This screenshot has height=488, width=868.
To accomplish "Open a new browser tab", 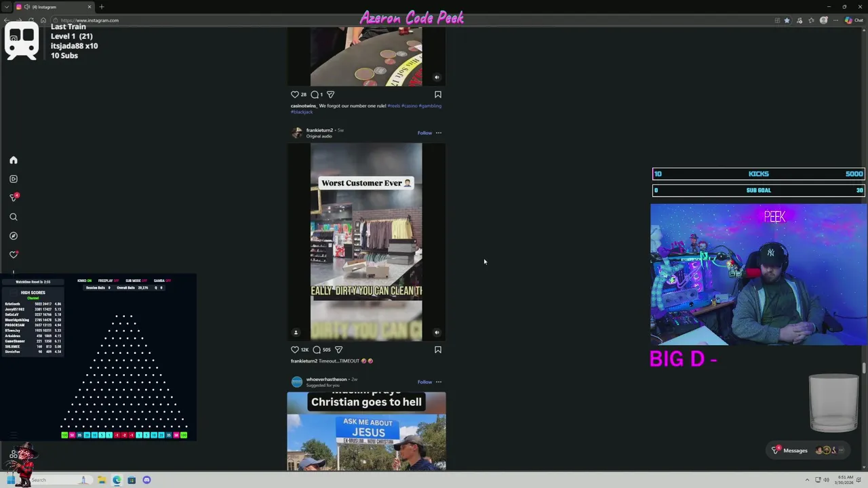I will 102,7.
